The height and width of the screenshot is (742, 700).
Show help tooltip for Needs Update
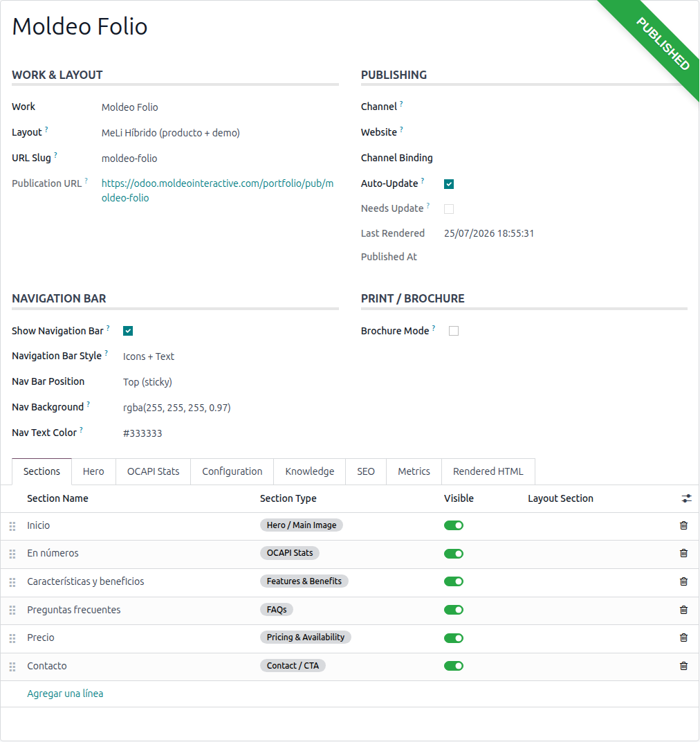[x=428, y=206]
